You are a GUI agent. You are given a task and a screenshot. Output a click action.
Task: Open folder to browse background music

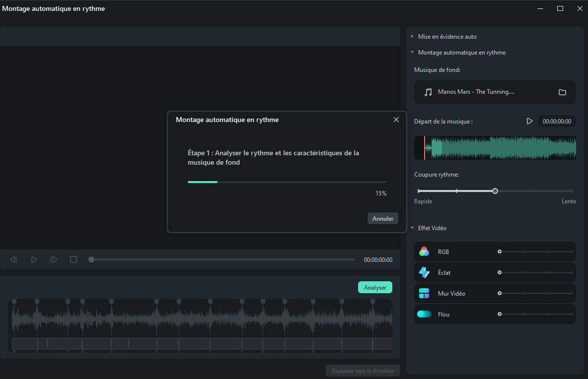click(562, 92)
